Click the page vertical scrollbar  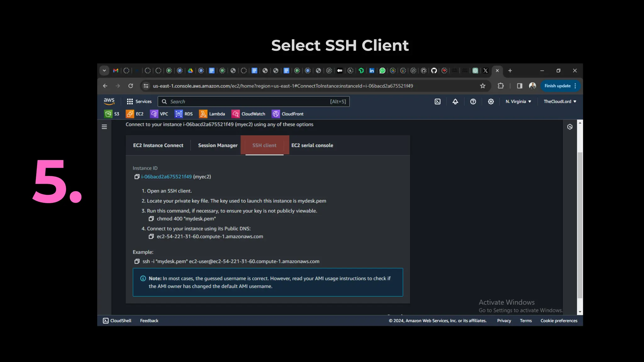click(580, 225)
